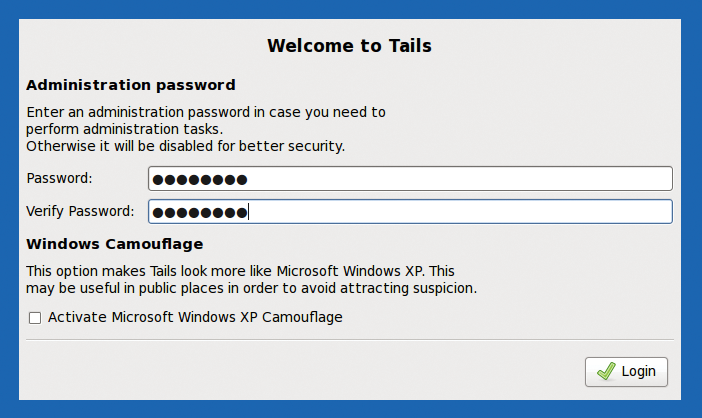Focus the Password input field

coord(450,179)
